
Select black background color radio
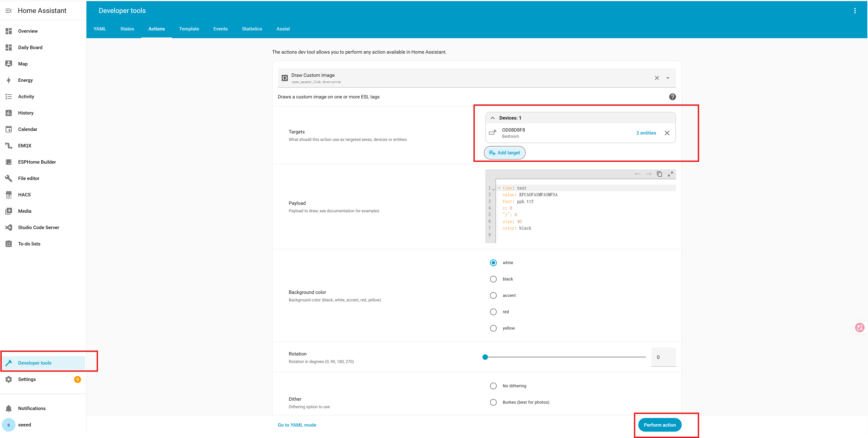[x=493, y=279]
